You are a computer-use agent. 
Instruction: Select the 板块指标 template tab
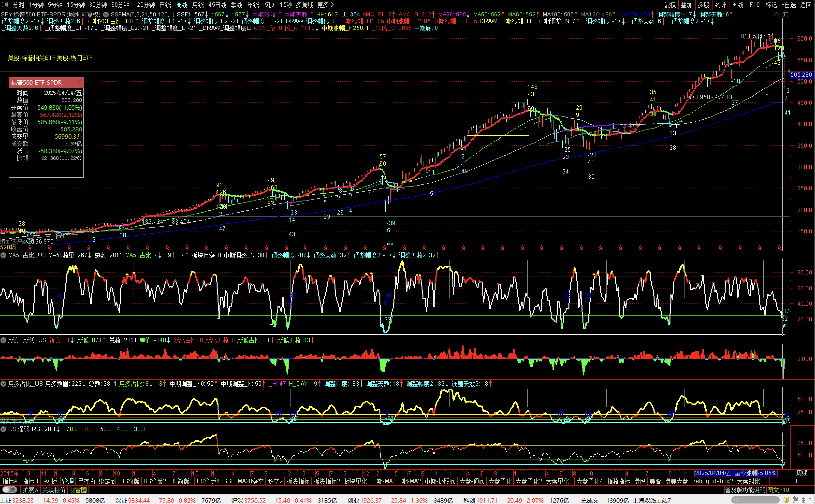(298, 481)
